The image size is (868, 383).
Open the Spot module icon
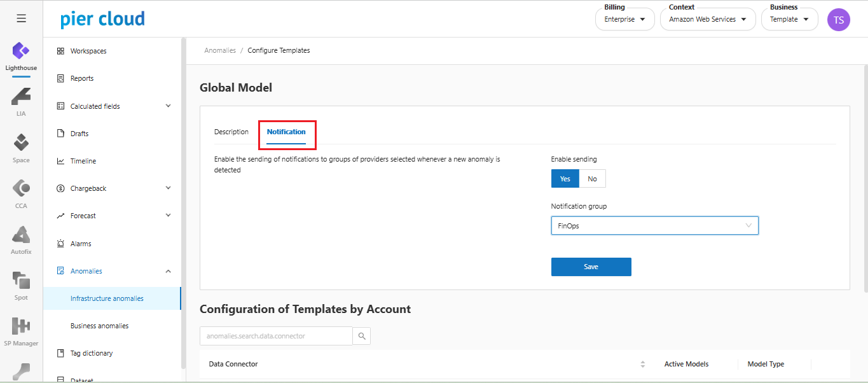coord(21,281)
